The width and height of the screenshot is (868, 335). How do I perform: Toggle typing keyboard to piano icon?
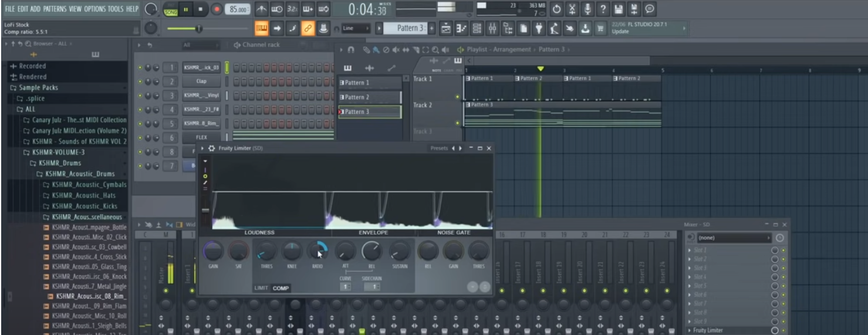point(262,28)
